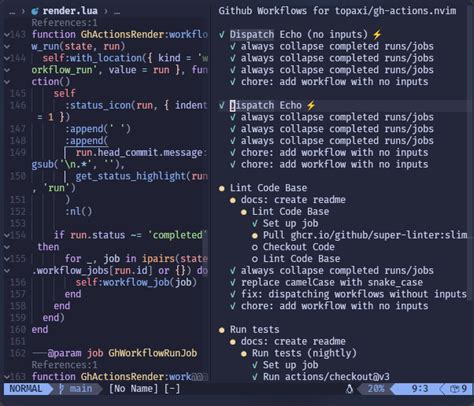474x406 pixels.
Task: Click the lightning icon on the cursor's Dispatch Echo row
Action: 311,105
